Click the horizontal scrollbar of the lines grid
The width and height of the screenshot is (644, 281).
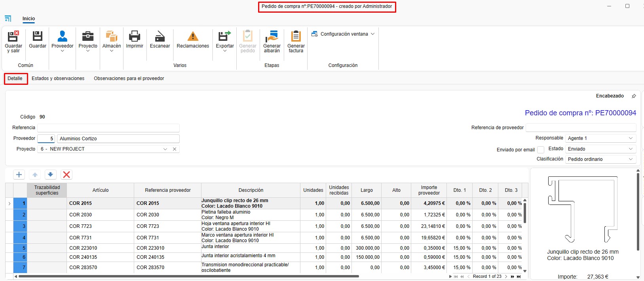click(x=188, y=276)
